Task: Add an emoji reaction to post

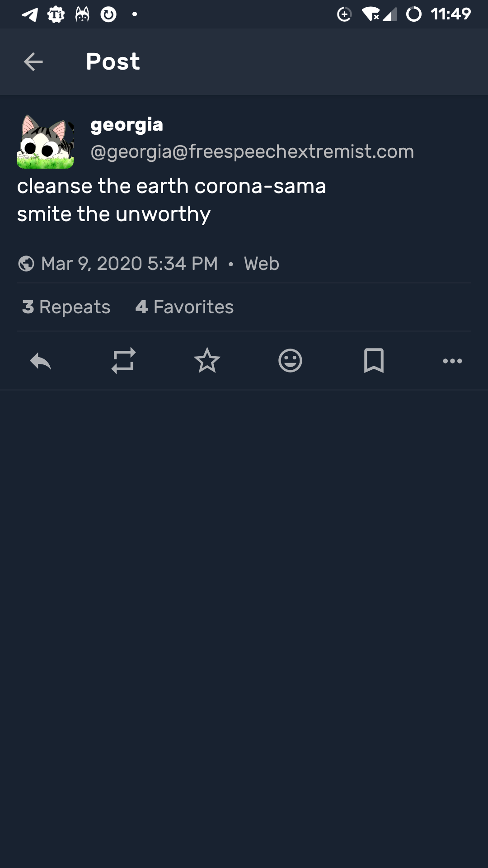Action: [290, 361]
